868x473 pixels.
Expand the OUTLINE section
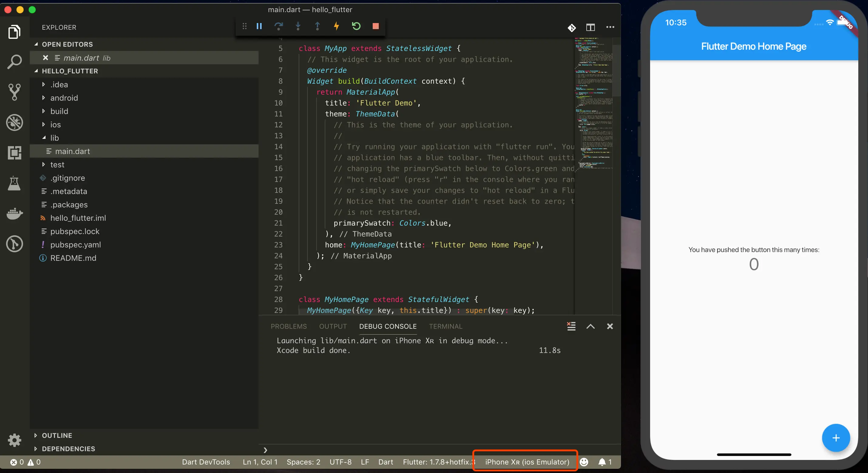point(57,435)
